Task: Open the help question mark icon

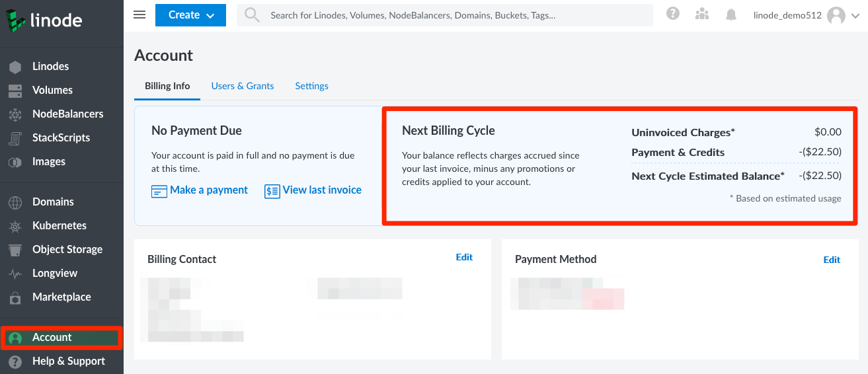Action: pyautogui.click(x=673, y=14)
